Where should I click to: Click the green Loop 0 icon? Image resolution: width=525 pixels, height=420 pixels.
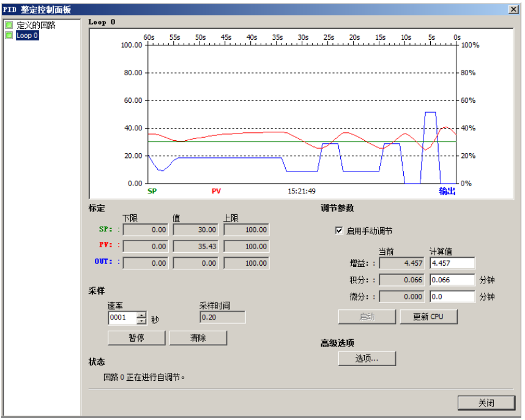coord(9,36)
